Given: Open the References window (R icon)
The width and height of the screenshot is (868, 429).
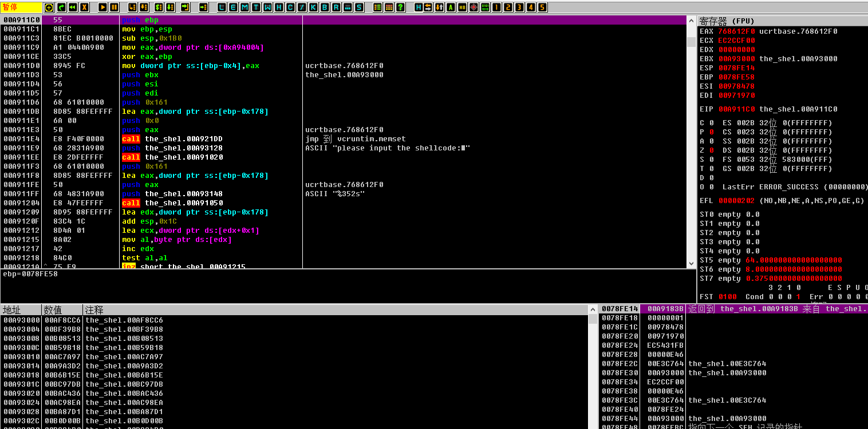Looking at the screenshot, I should [336, 7].
